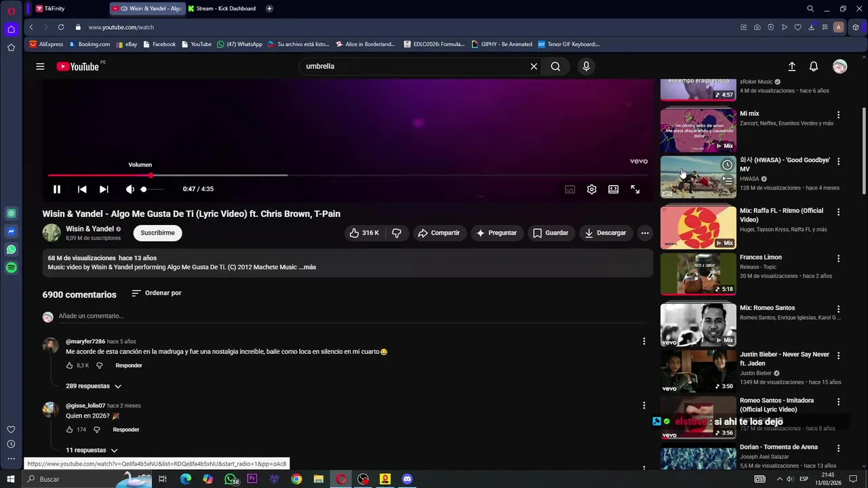
Task: Add HWASA video to watch later clock
Action: pos(727,165)
